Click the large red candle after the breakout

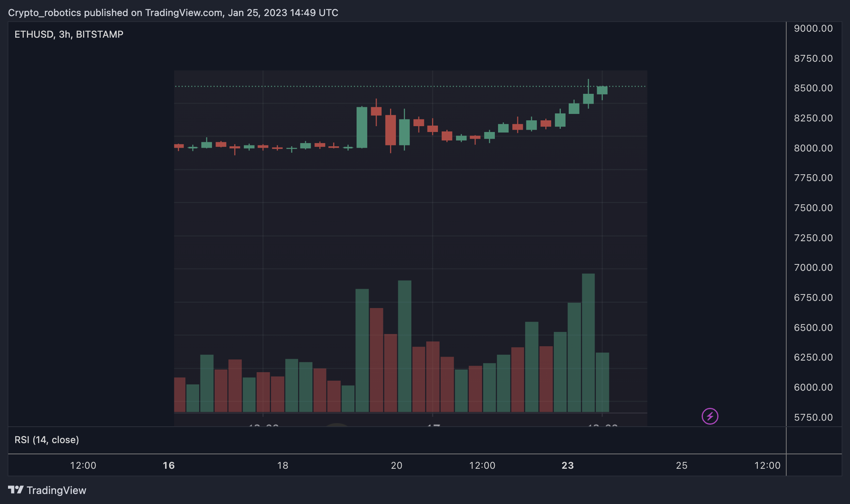coord(391,130)
